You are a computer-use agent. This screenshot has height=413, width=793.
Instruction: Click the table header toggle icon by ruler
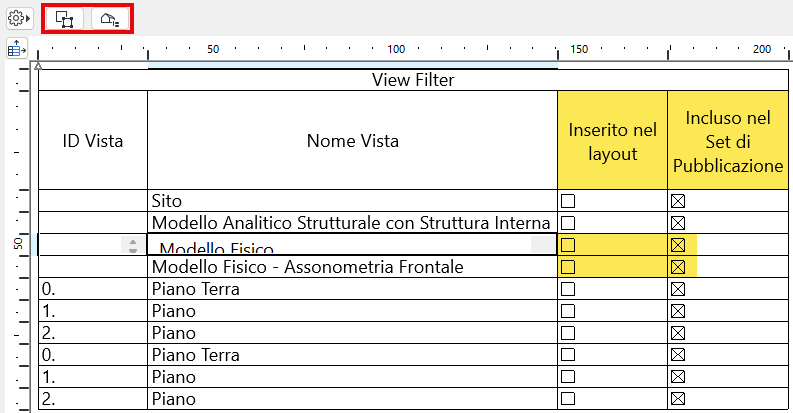[x=17, y=48]
